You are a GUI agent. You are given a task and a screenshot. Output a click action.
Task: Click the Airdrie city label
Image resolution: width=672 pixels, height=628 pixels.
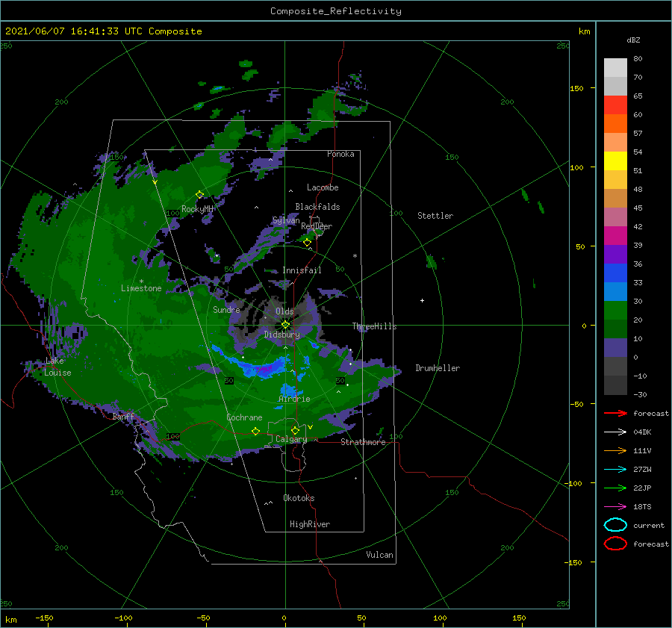(x=294, y=399)
